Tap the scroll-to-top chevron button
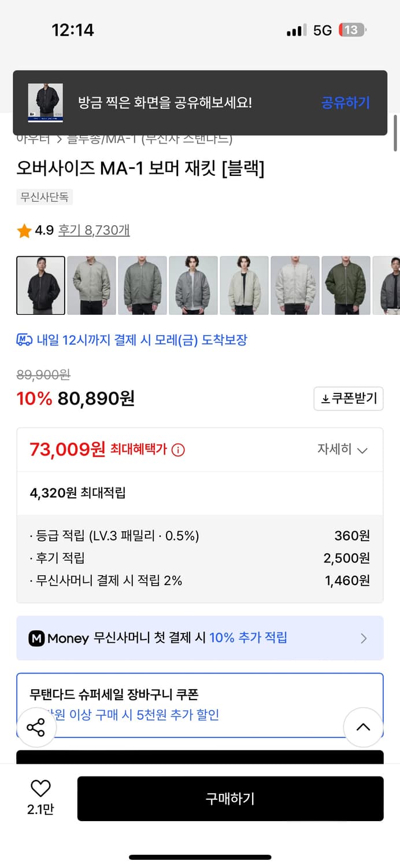Viewport: 400px width, 868px height. pyautogui.click(x=363, y=727)
